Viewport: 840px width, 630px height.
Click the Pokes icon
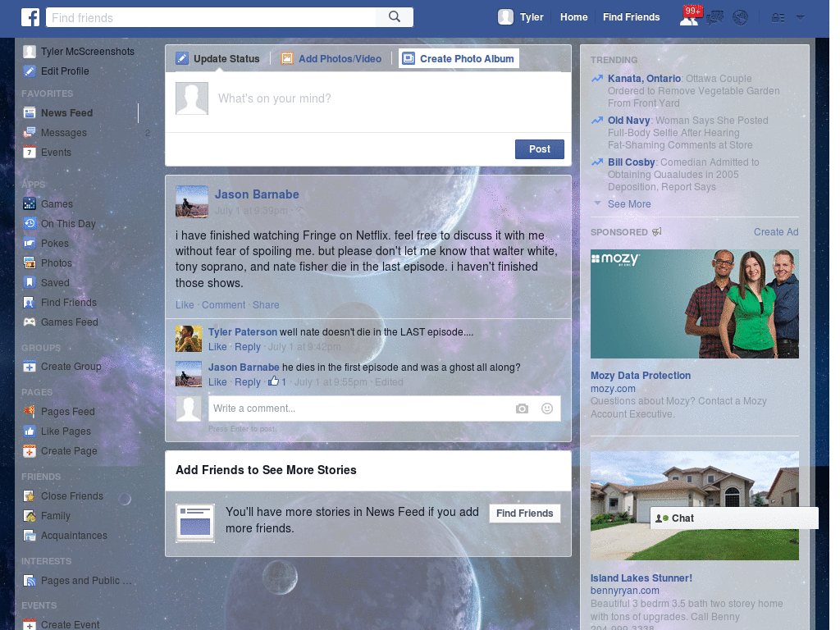coord(30,243)
